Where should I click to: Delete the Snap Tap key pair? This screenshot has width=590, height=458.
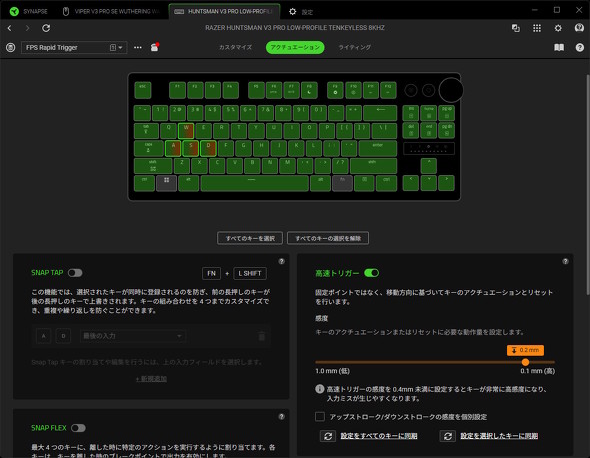click(x=262, y=336)
